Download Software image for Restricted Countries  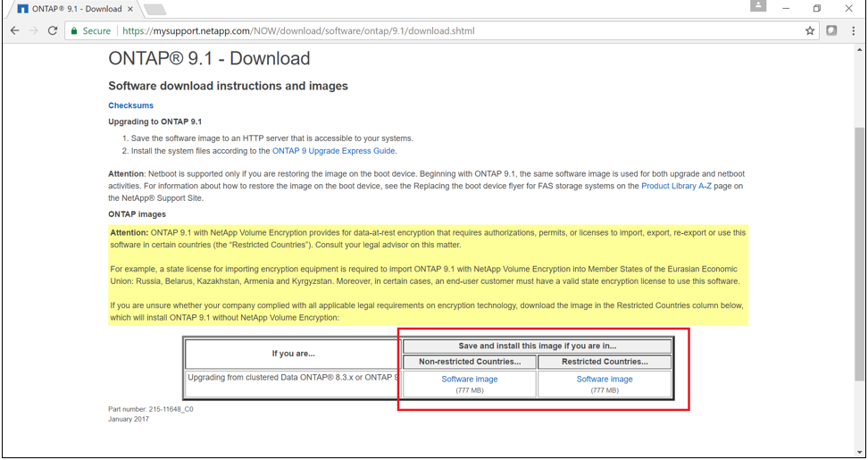605,380
